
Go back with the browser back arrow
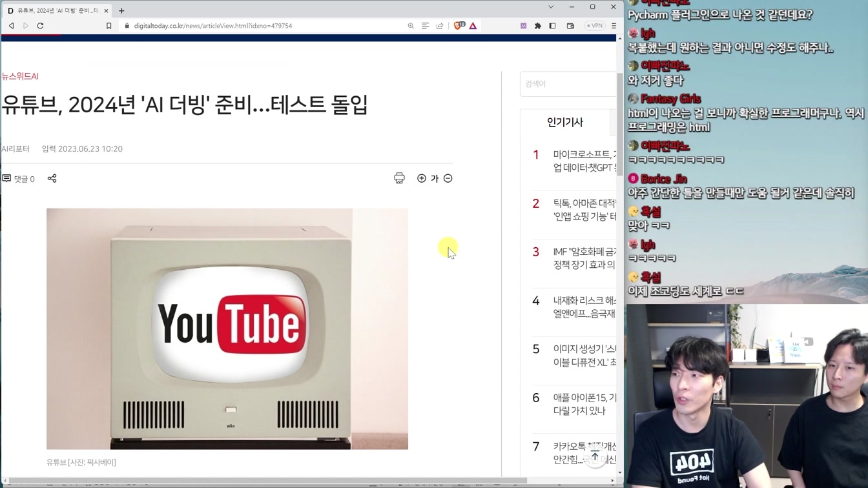12,26
